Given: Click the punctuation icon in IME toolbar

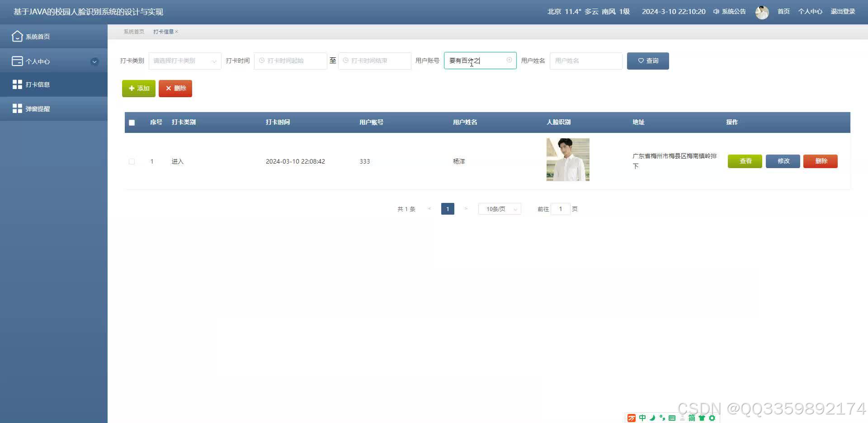Looking at the screenshot, I should [662, 418].
